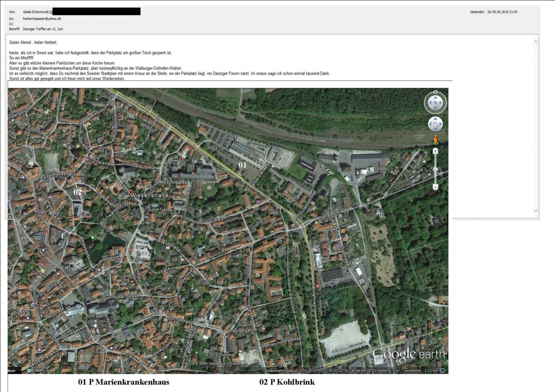
Task: Click the 01 parking marker on map
Action: point(242,165)
